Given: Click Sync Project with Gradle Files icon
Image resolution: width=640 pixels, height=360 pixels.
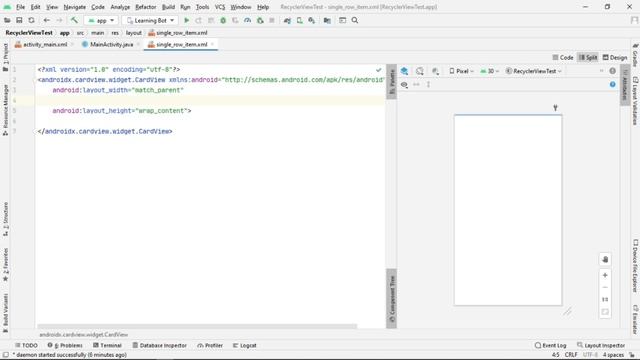Looking at the screenshot, I should coord(287,20).
